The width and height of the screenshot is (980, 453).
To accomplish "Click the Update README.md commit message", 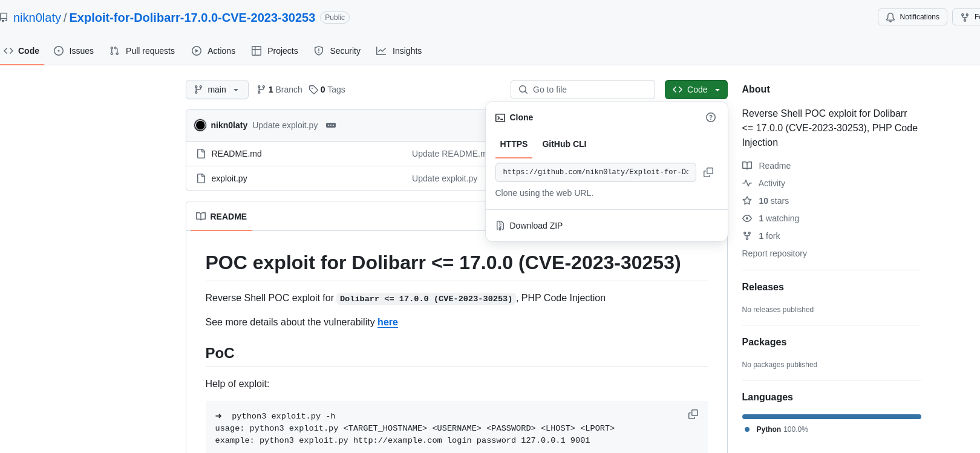I will click(x=448, y=154).
